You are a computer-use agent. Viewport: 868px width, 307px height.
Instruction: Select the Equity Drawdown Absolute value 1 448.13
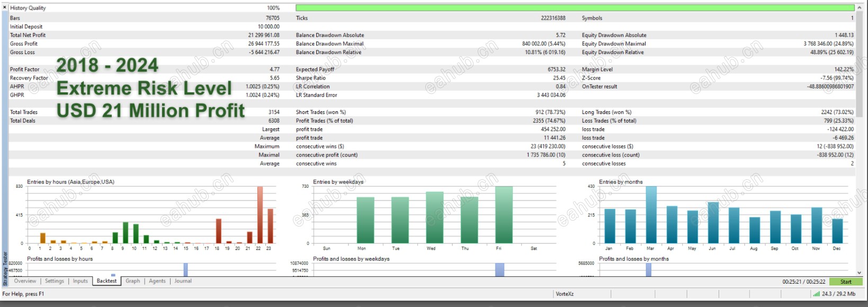click(x=844, y=35)
